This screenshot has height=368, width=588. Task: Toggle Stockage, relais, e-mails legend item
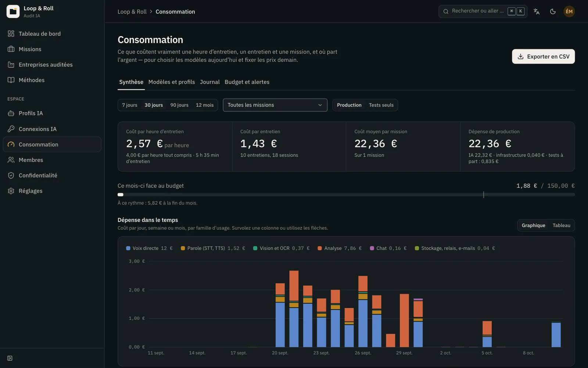[x=455, y=248]
